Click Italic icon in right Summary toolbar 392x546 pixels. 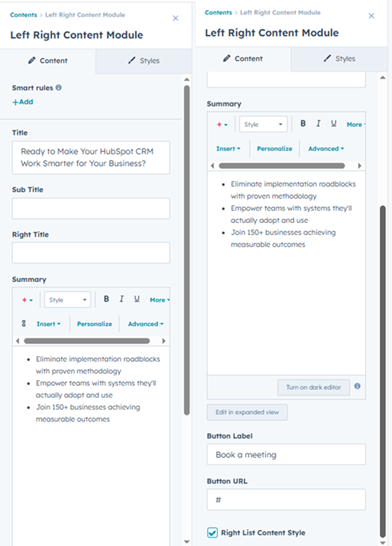pyautogui.click(x=318, y=124)
